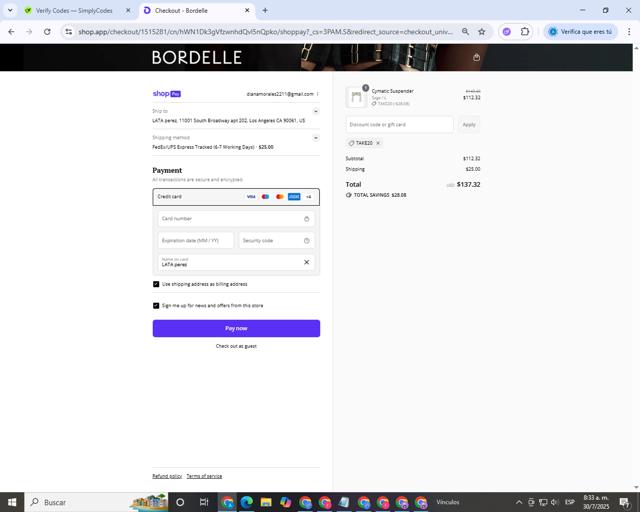Screen dimensions: 640x512
Task: Open File Explorer from the taskbar
Action: pyautogui.click(x=266, y=502)
